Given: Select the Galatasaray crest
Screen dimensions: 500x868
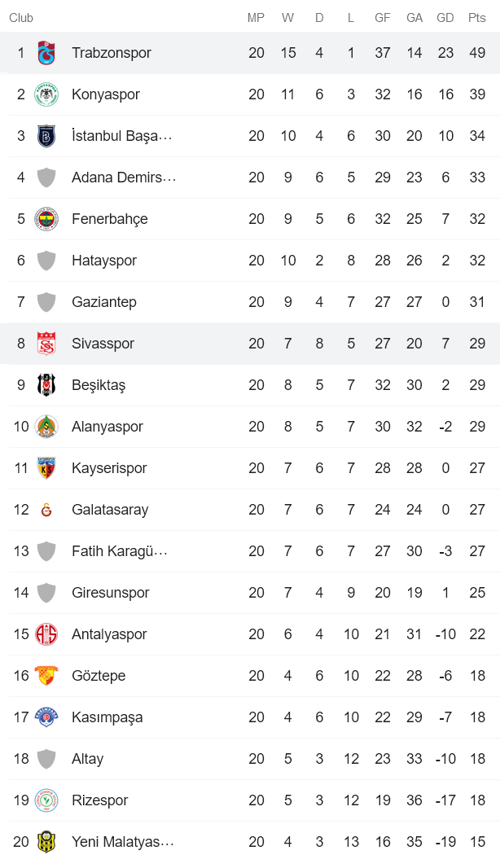Looking at the screenshot, I should pyautogui.click(x=46, y=509).
